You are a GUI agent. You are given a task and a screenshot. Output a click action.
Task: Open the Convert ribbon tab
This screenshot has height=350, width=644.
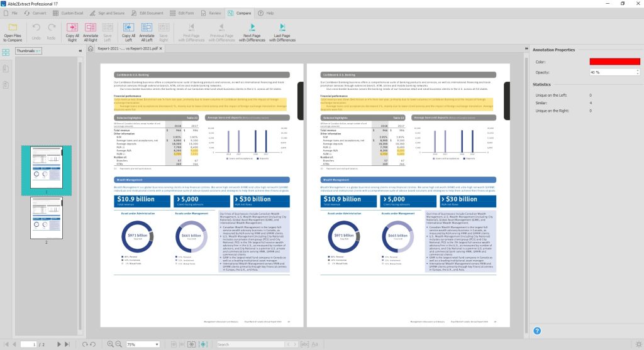(35, 13)
